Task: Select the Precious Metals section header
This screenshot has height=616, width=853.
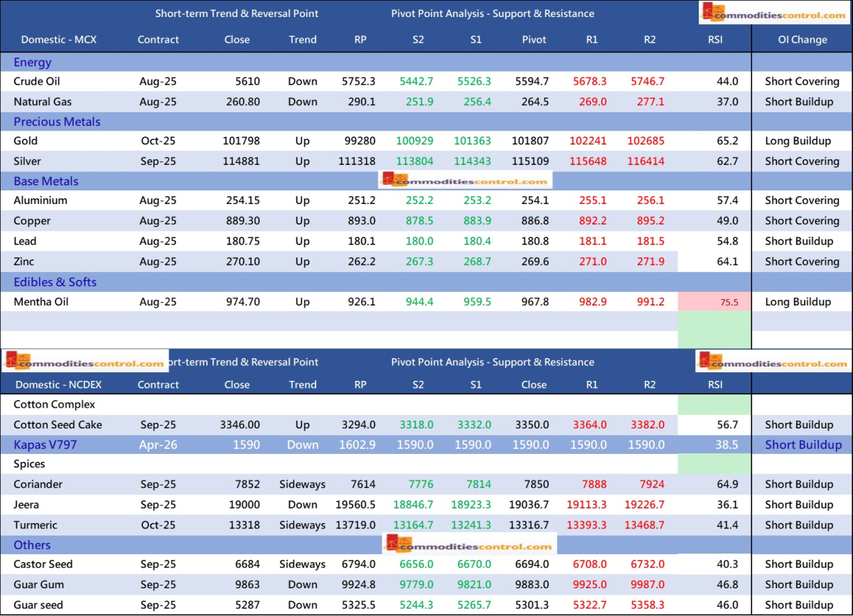Action: (x=57, y=121)
